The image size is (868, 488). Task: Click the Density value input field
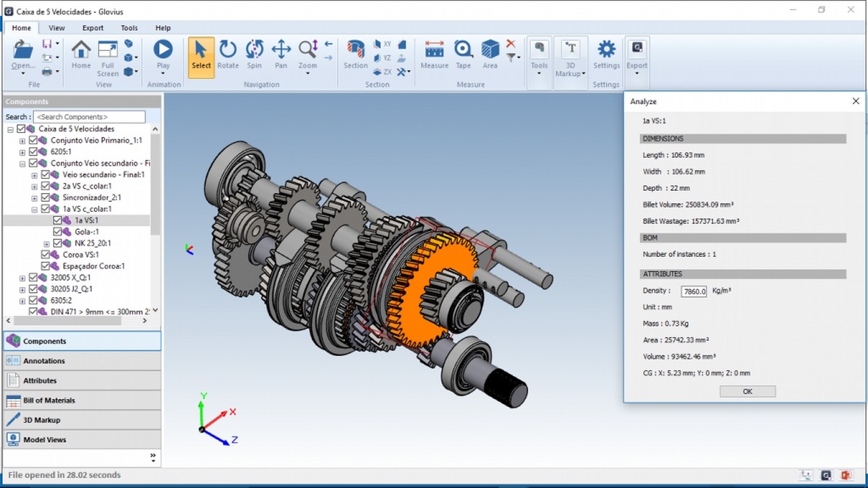pos(694,291)
